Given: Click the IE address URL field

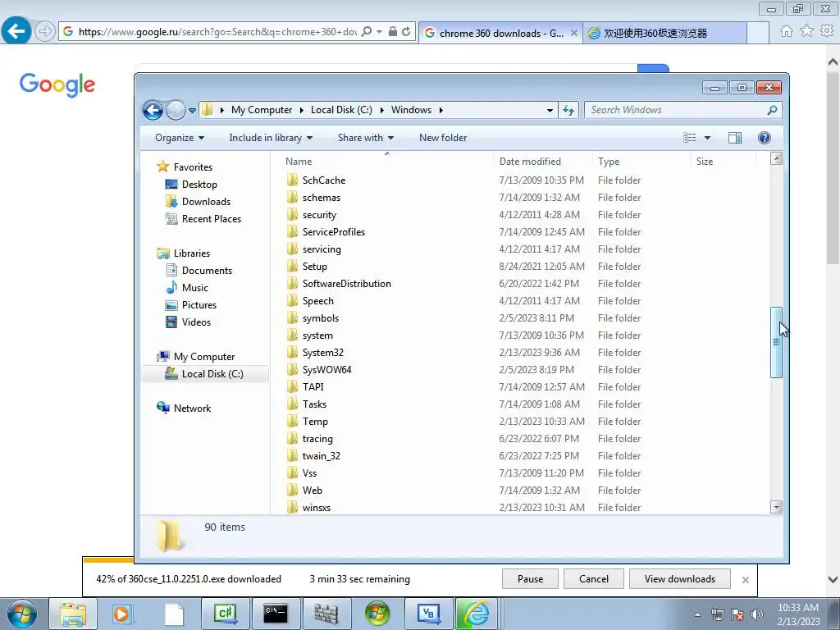Looking at the screenshot, I should tap(217, 32).
